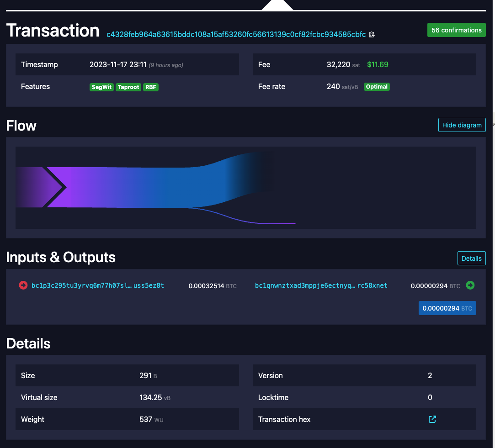The width and height of the screenshot is (495, 448).
Task: Click the Taproot feature badge
Action: [128, 87]
